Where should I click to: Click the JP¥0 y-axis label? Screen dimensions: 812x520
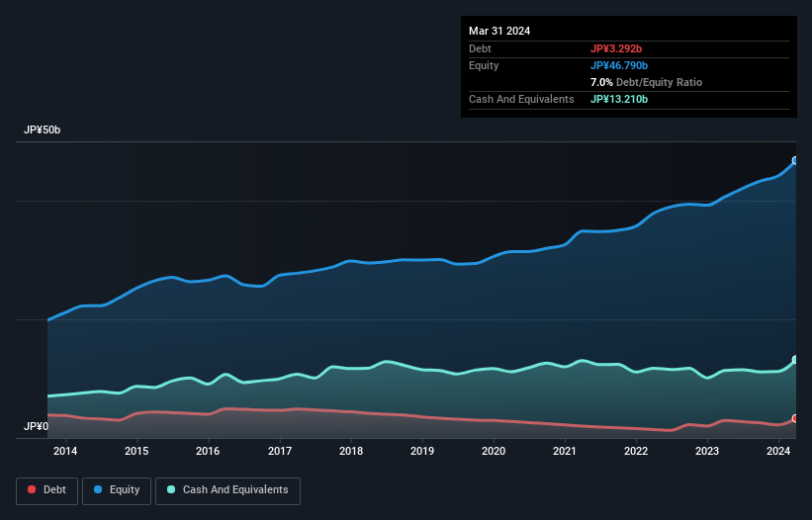(36, 426)
